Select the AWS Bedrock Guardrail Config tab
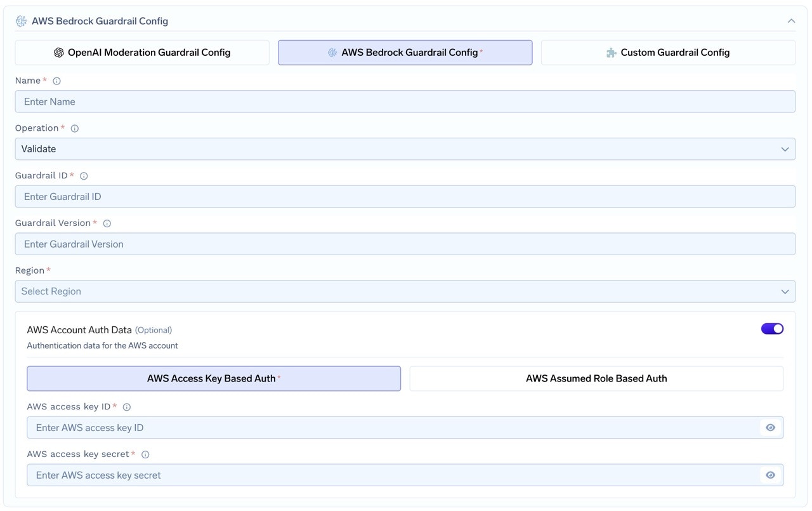This screenshot has width=812, height=511. point(405,53)
